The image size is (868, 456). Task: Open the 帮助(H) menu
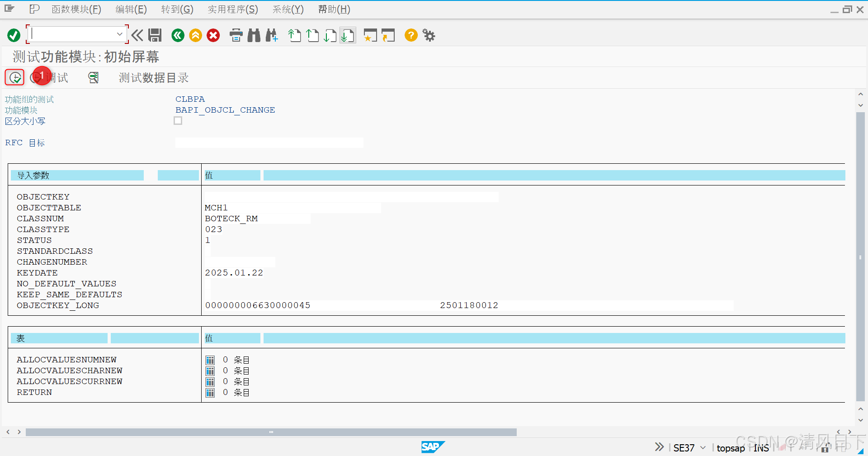click(334, 9)
